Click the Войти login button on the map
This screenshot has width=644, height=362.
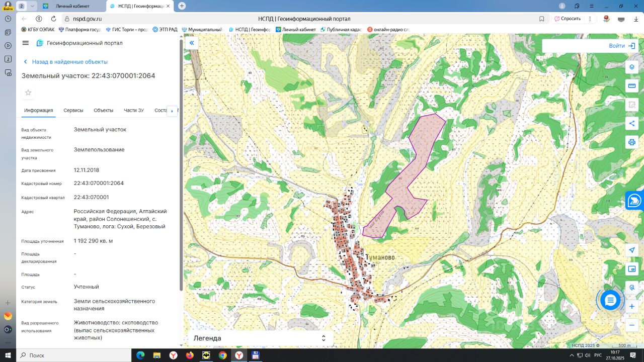tap(622, 46)
